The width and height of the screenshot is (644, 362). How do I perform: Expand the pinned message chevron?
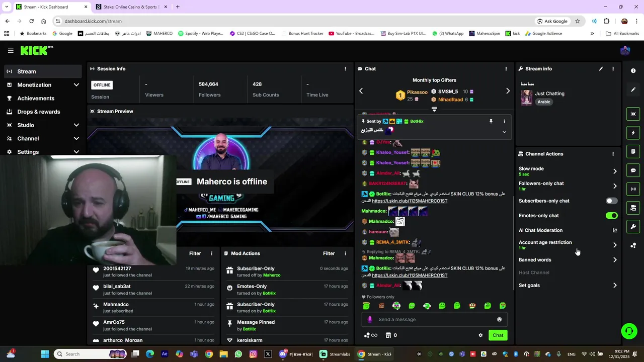[504, 132]
